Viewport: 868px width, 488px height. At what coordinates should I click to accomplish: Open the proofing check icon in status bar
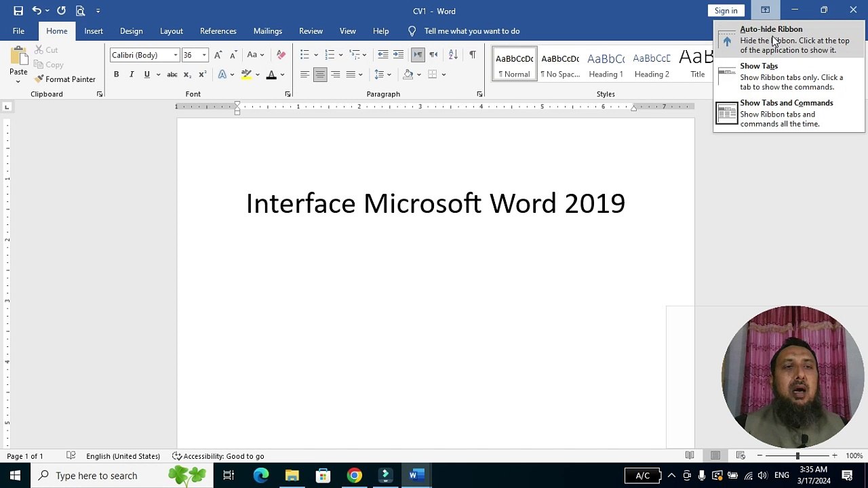(71, 455)
